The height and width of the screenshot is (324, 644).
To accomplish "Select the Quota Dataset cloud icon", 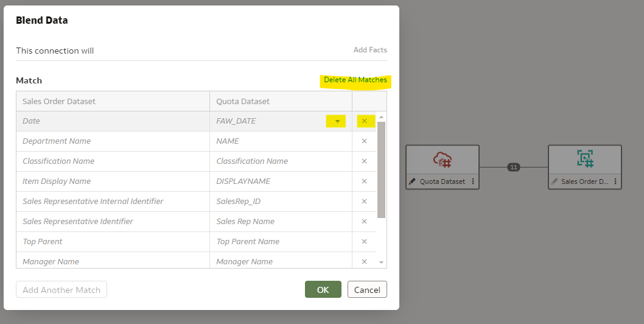I will pos(443,160).
